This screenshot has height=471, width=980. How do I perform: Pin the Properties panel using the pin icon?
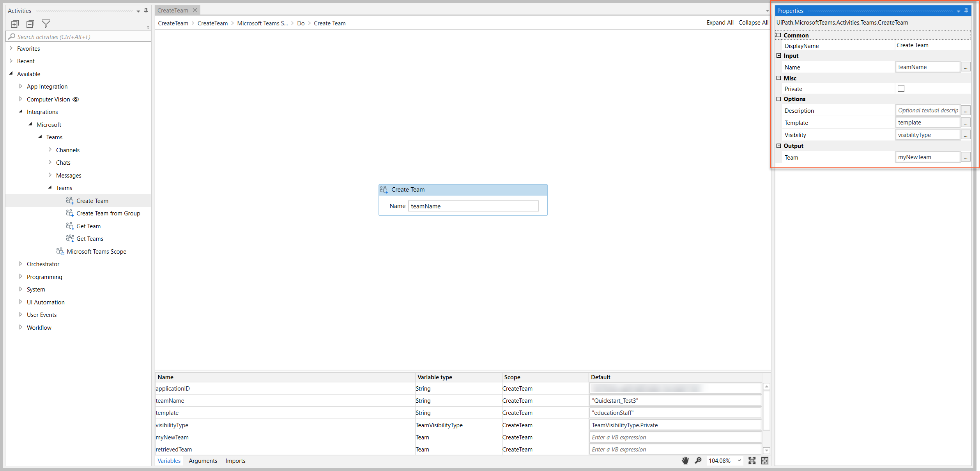pyautogui.click(x=966, y=11)
